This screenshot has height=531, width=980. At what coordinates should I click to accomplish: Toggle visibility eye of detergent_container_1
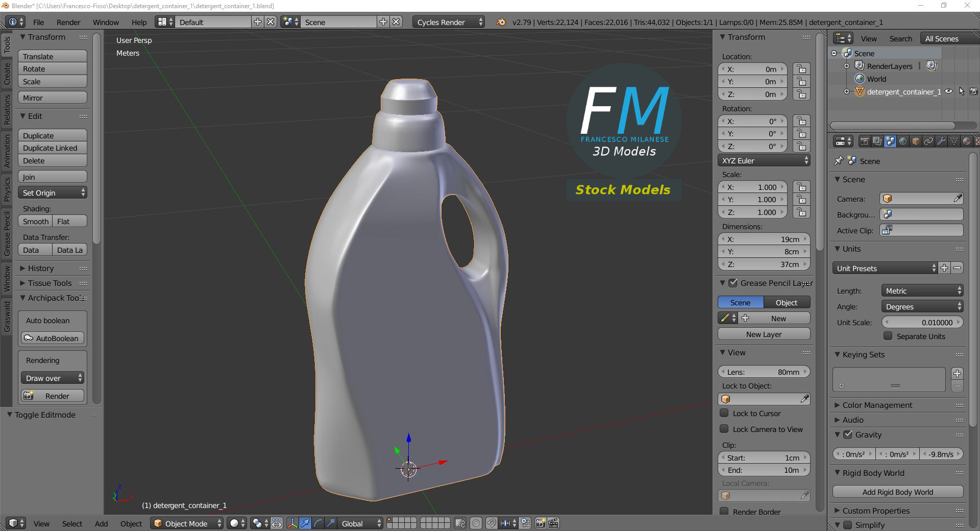click(949, 92)
